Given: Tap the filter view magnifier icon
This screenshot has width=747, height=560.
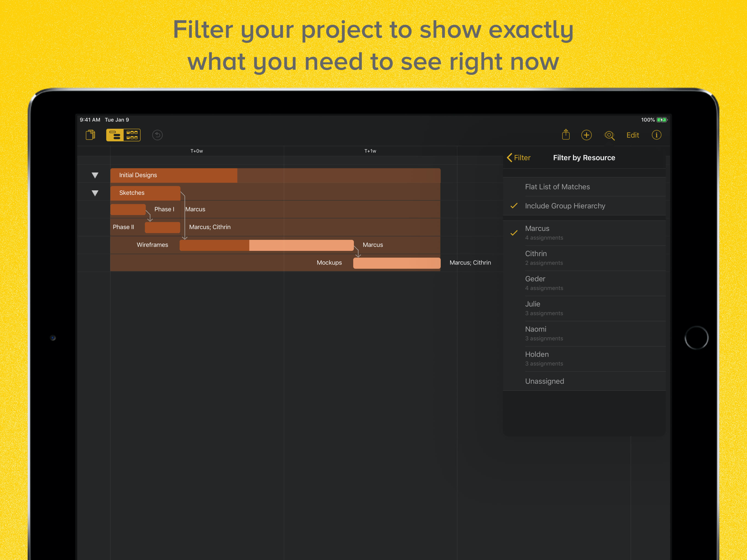Looking at the screenshot, I should pos(609,135).
